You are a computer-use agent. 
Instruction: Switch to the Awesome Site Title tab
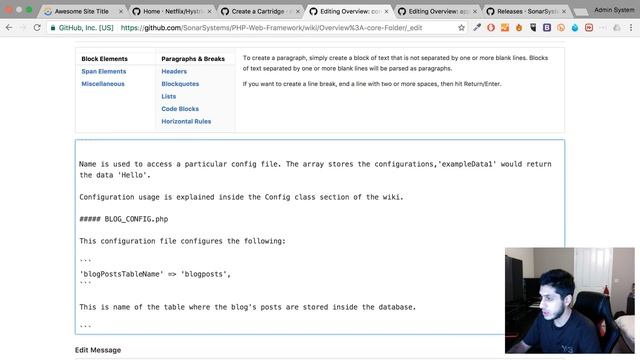[x=82, y=11]
